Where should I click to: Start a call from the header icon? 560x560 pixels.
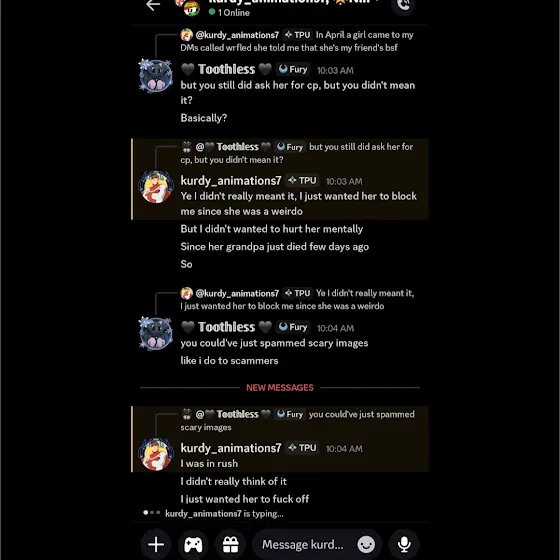(404, 5)
